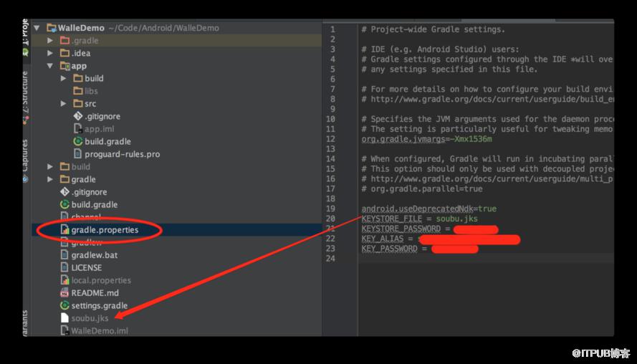Click the root-level .gitignore file icon
The image size is (637, 364).
click(x=64, y=192)
